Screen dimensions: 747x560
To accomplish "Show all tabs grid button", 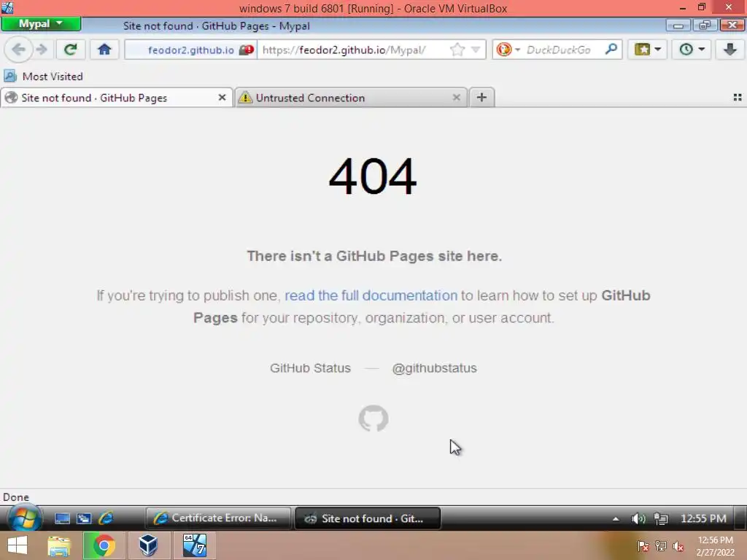I will tap(737, 98).
